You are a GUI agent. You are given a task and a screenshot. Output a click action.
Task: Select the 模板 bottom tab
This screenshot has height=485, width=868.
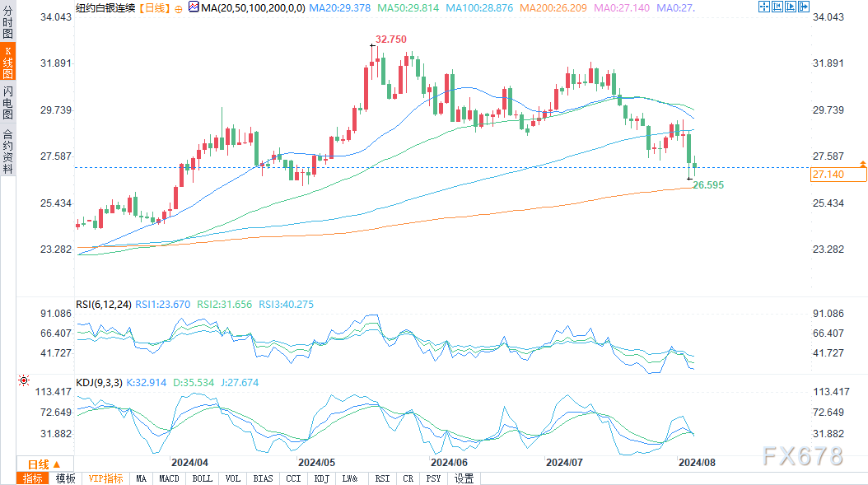click(x=66, y=478)
